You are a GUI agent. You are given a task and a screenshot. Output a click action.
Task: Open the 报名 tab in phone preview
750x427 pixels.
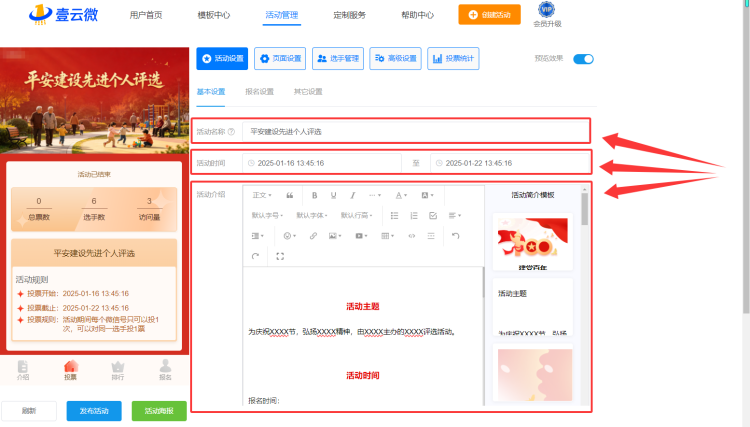click(165, 370)
